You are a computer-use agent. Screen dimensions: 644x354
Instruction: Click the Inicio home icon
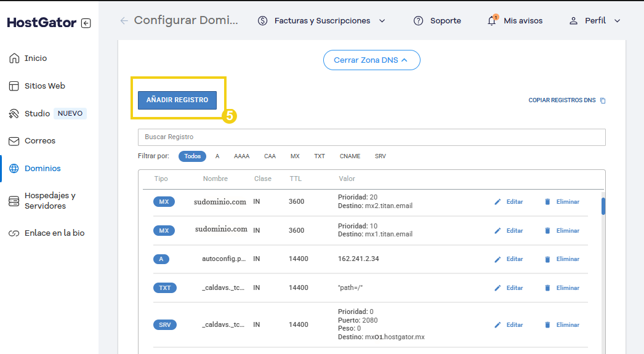pos(14,58)
